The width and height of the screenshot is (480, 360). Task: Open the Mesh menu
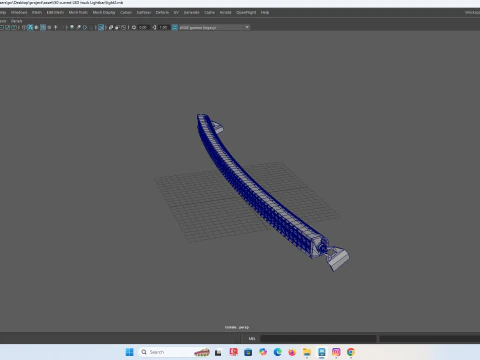[37, 12]
